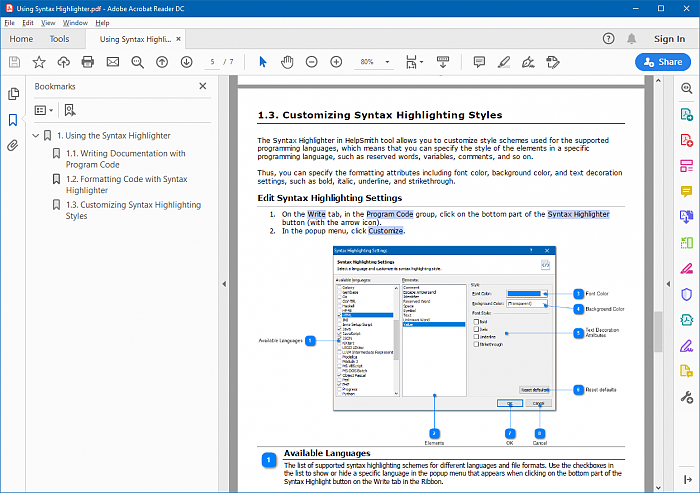Switch to the Tools tab

[60, 39]
